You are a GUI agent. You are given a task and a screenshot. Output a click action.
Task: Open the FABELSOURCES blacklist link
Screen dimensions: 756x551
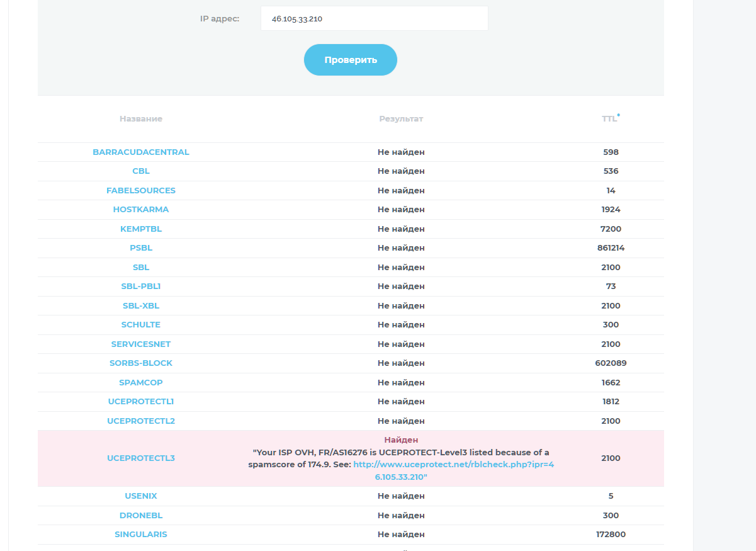(x=140, y=190)
